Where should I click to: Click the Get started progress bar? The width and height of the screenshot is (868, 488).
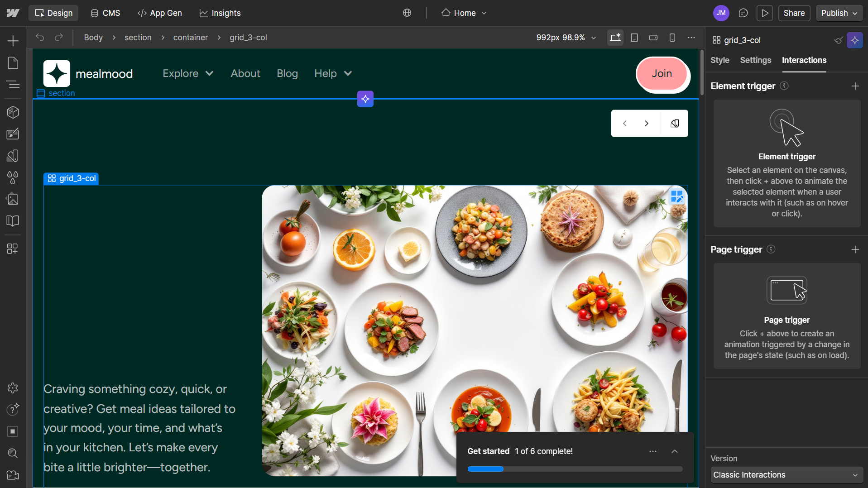575,469
